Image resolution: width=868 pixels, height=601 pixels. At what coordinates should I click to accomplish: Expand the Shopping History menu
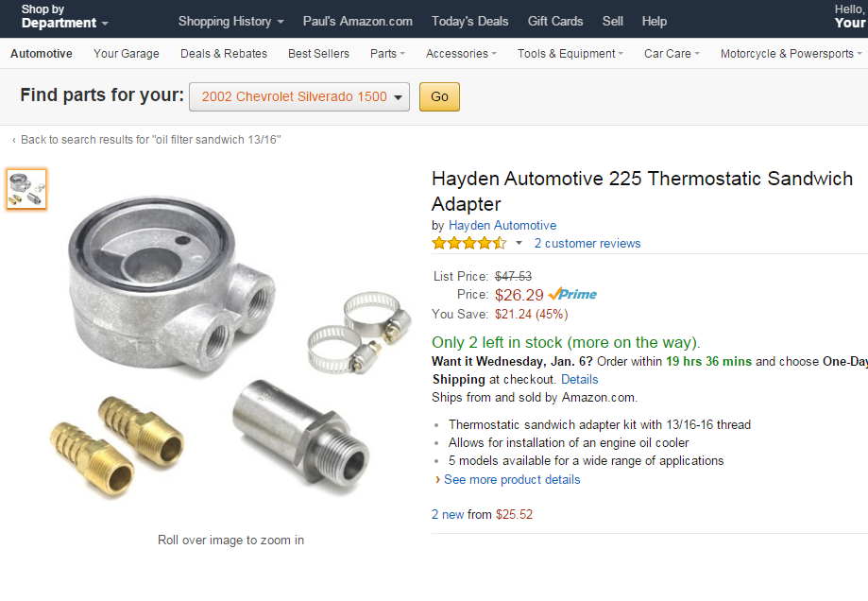click(230, 21)
